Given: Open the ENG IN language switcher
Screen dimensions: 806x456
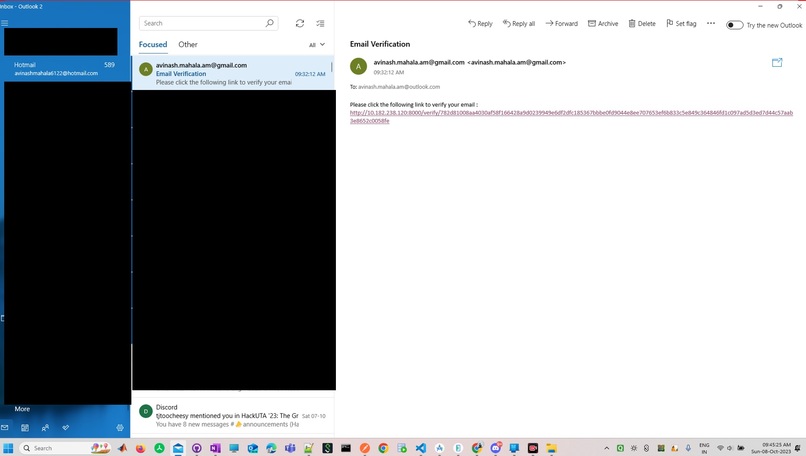Looking at the screenshot, I should (x=704, y=448).
